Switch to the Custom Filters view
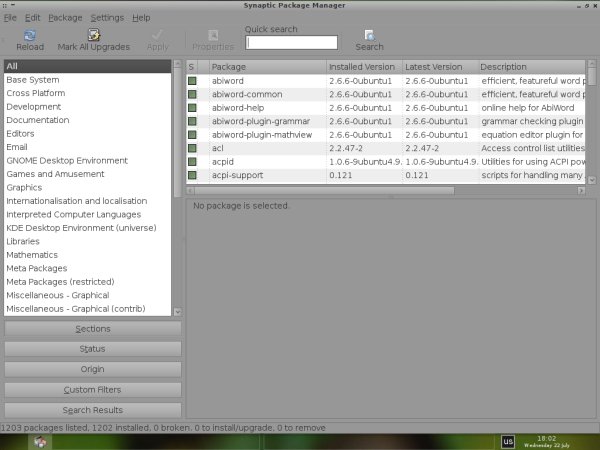This screenshot has width=600, height=450. pos(93,389)
